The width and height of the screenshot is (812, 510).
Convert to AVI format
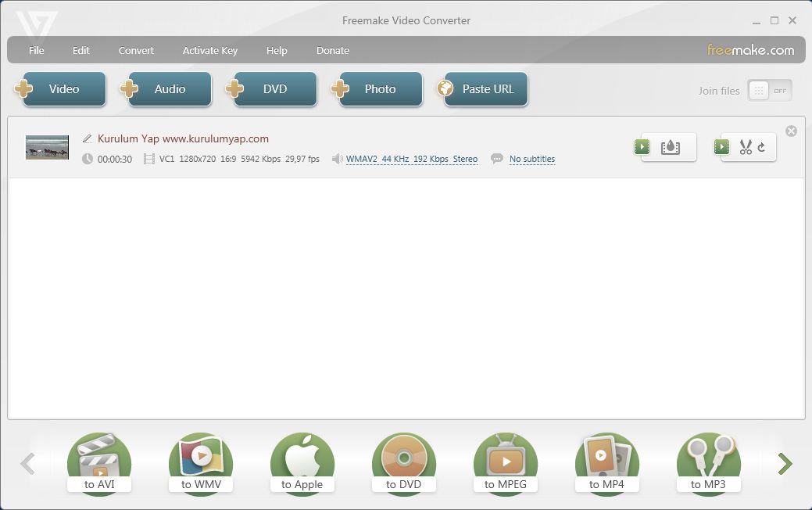point(99,464)
